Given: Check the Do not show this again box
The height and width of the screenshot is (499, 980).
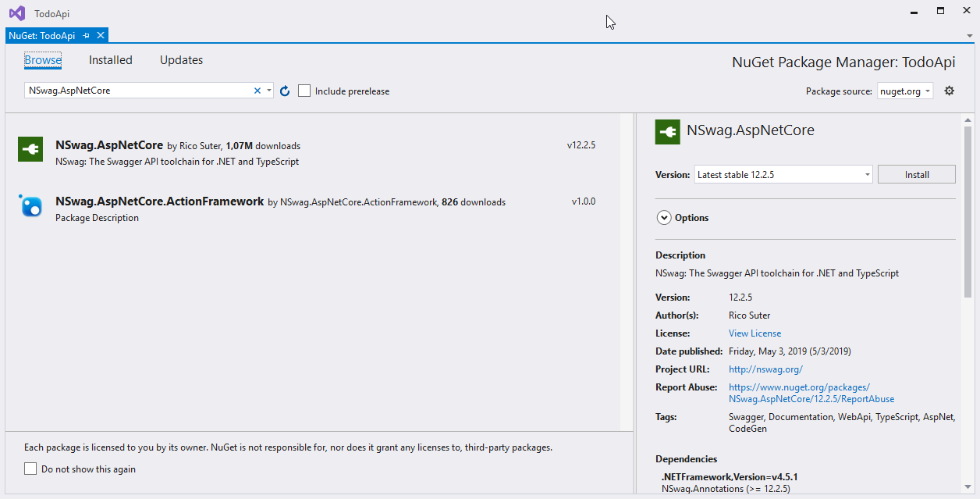Looking at the screenshot, I should (30, 469).
